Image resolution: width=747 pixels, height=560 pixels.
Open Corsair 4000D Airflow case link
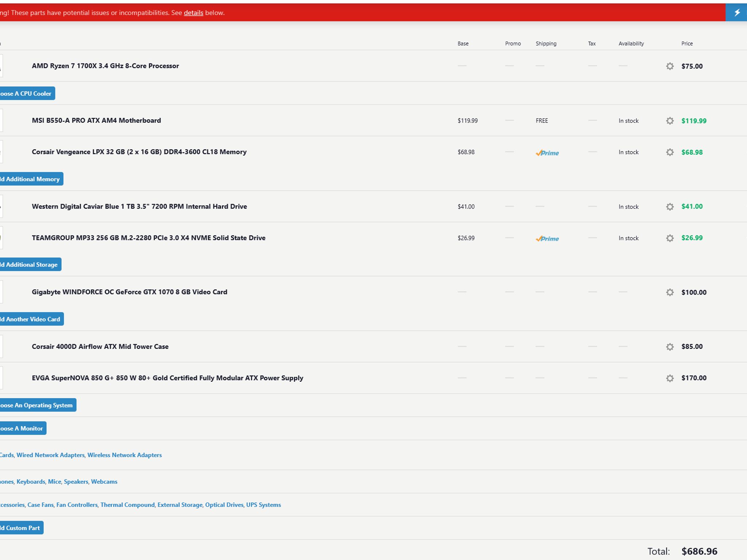[x=100, y=346]
